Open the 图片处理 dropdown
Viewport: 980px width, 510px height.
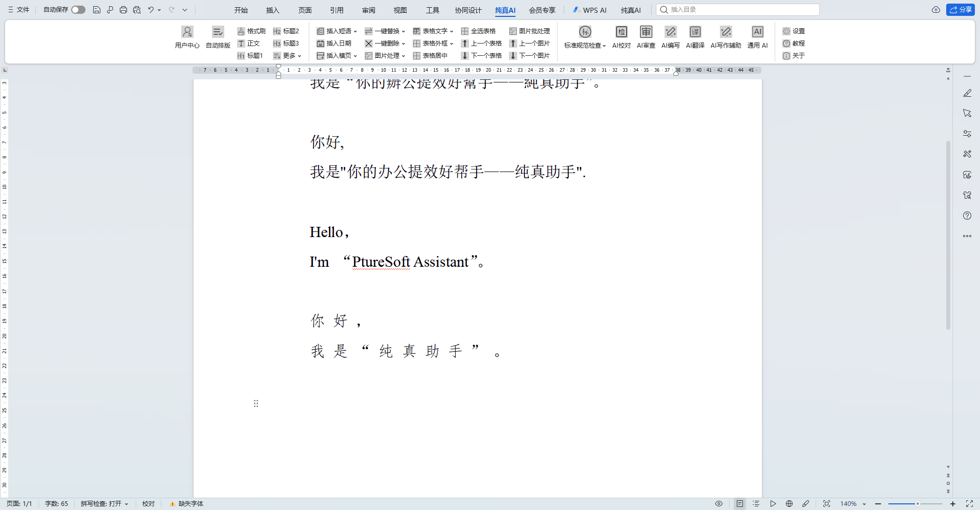(x=385, y=56)
